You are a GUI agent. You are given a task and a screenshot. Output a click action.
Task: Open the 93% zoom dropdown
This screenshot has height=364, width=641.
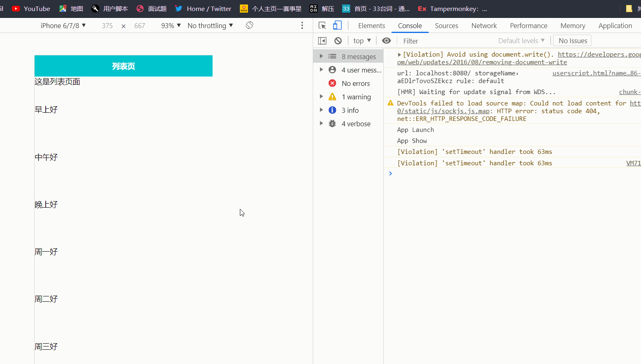pyautogui.click(x=171, y=26)
